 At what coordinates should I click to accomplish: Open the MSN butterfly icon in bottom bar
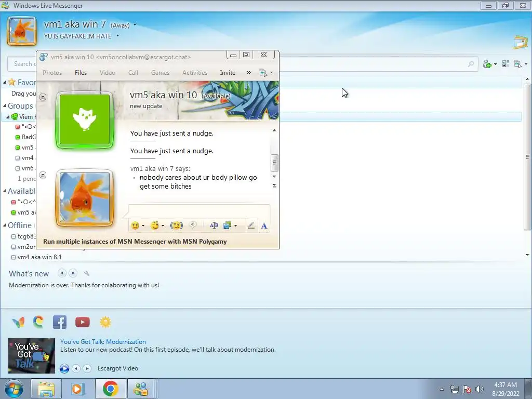click(x=18, y=322)
